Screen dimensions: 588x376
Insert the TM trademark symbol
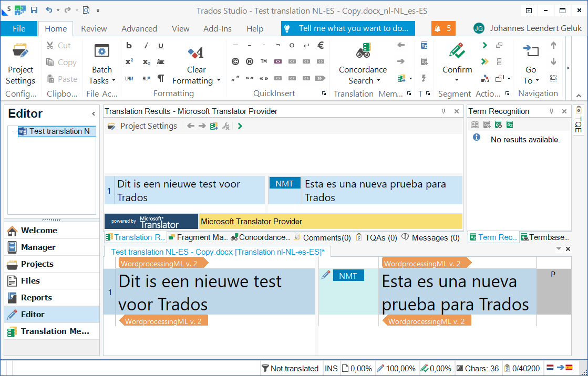click(x=264, y=61)
